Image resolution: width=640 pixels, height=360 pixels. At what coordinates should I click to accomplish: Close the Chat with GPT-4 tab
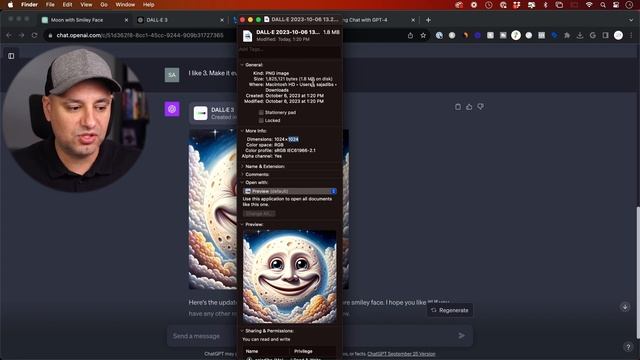click(413, 20)
